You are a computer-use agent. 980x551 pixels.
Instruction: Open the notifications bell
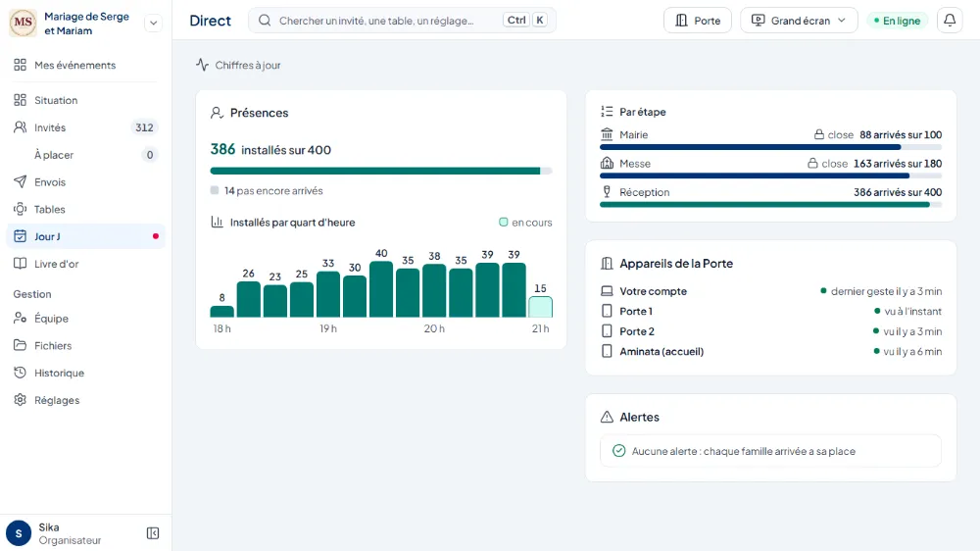[950, 21]
